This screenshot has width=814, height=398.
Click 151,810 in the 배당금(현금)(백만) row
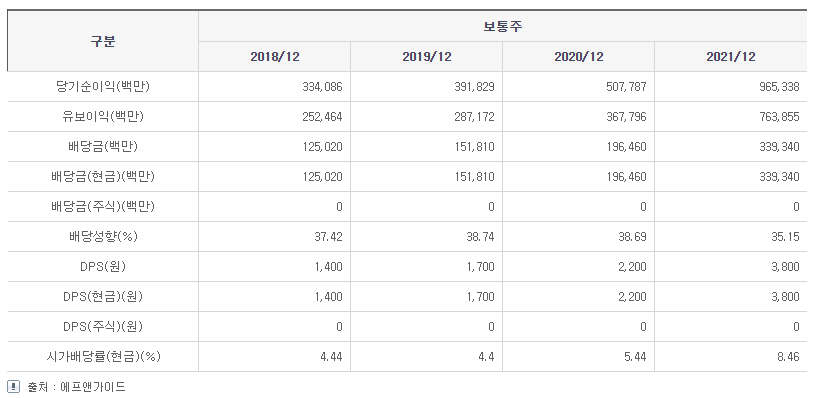tap(474, 177)
